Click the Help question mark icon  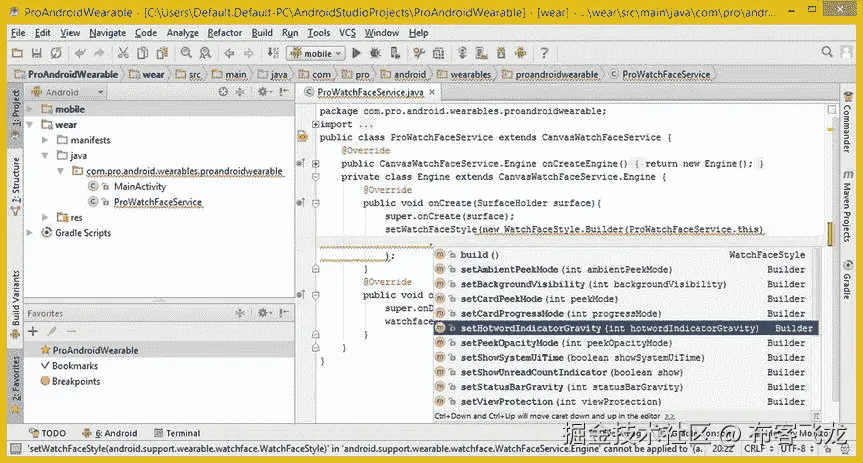(x=544, y=53)
